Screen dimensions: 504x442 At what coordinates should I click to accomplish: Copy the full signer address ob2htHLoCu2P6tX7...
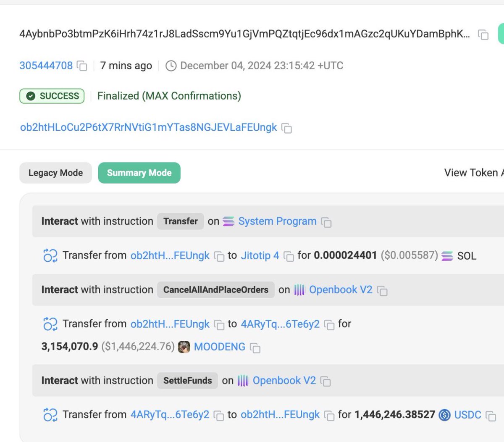click(x=286, y=128)
